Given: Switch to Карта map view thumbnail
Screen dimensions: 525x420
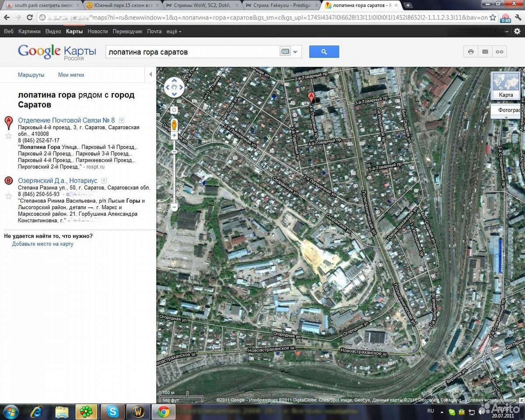Looking at the screenshot, I should click(x=506, y=85).
